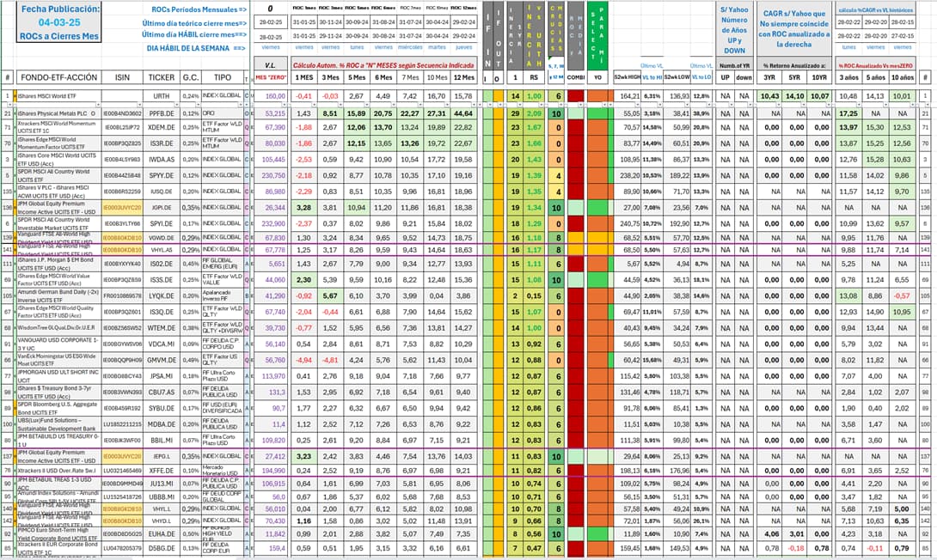Open the filter arrow under 12 Mes column

click(475, 105)
